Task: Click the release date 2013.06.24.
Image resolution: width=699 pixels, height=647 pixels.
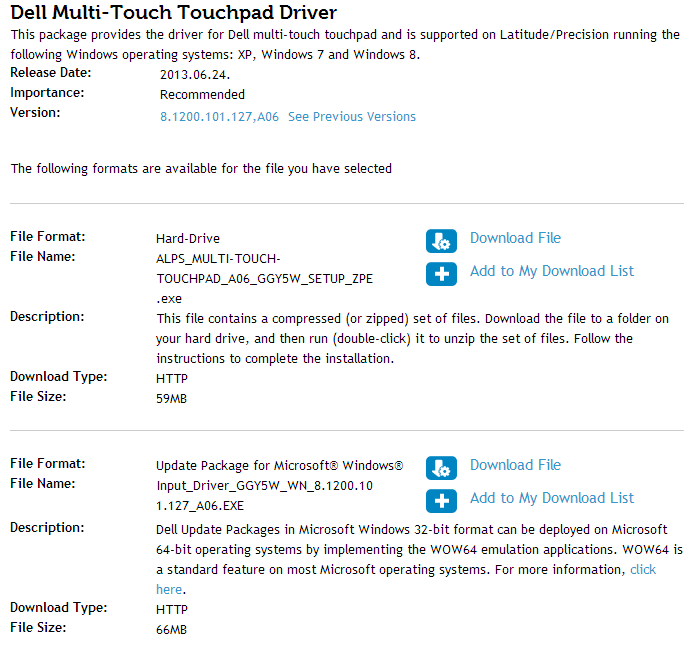Action: click(x=195, y=75)
